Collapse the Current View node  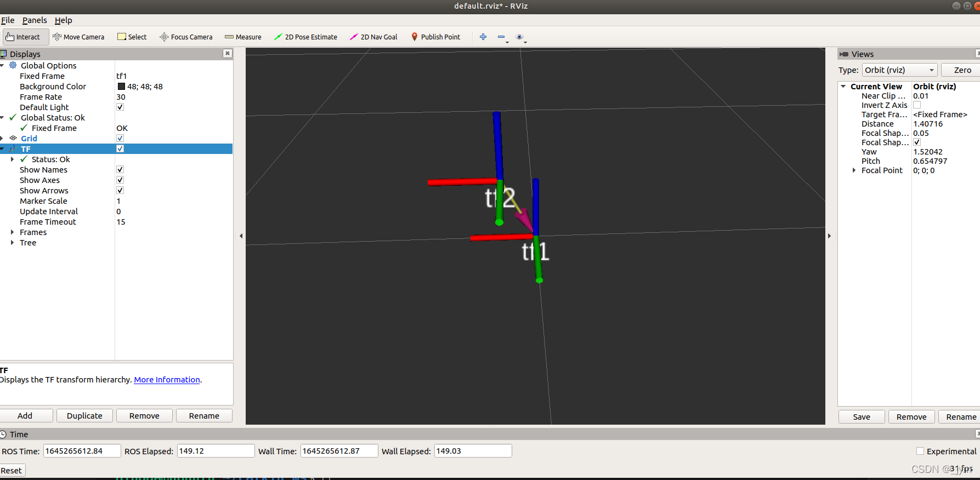pos(843,86)
